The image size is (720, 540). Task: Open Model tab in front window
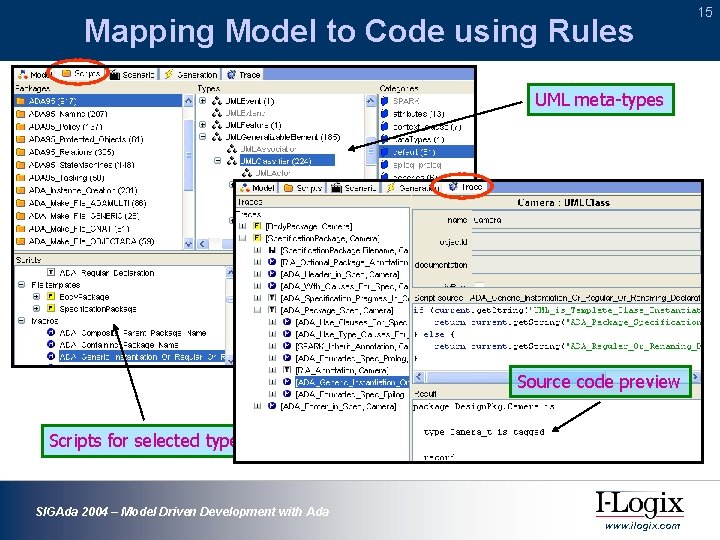click(258, 187)
